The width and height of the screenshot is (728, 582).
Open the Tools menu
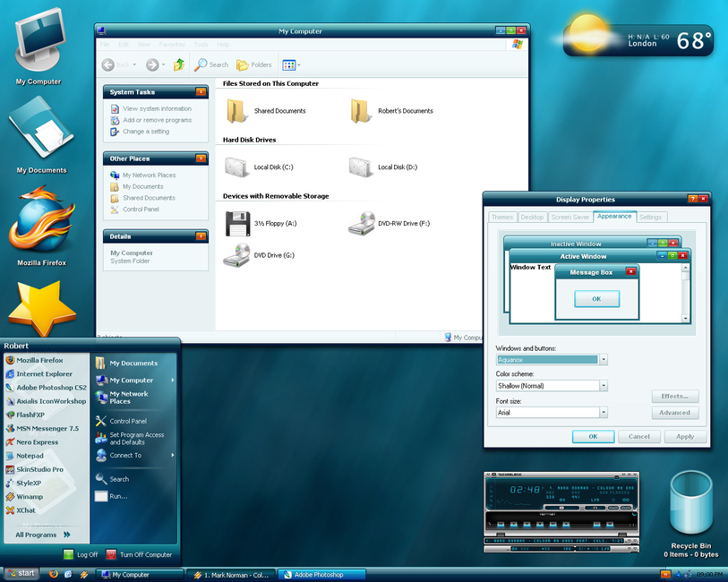[201, 45]
